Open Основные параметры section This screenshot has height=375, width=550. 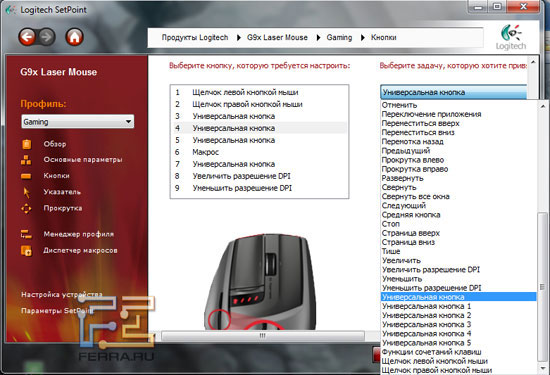pyautogui.click(x=83, y=160)
